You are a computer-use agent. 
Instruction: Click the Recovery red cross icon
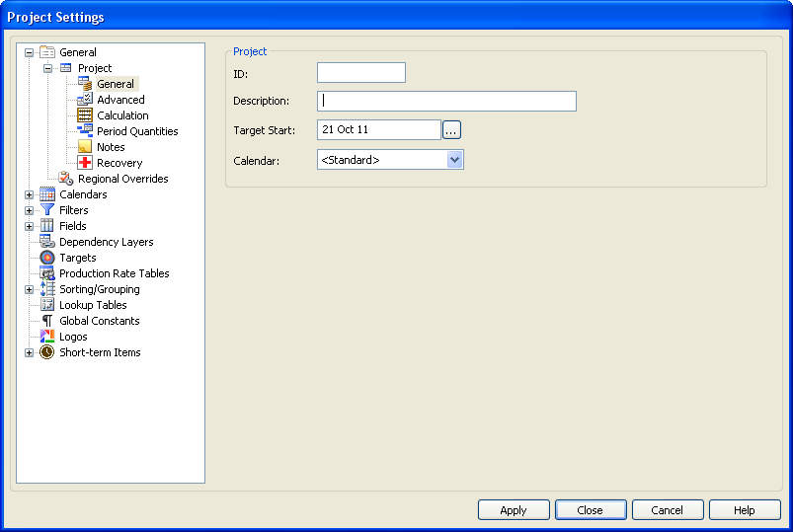(x=85, y=163)
